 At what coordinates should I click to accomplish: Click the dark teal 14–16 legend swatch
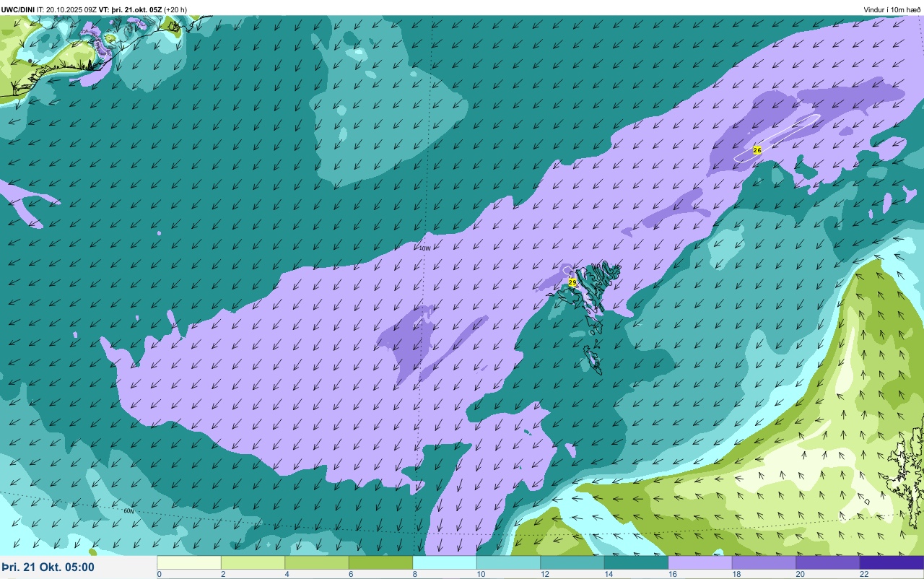tap(636, 562)
